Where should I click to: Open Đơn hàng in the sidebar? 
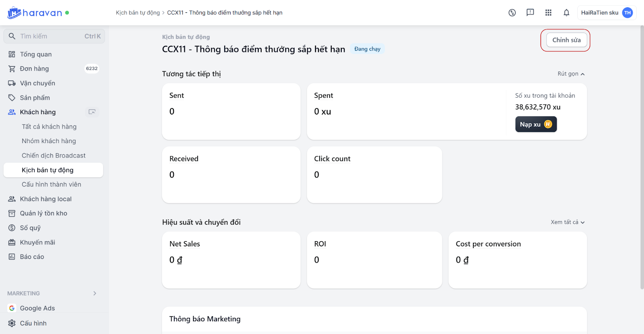point(34,69)
